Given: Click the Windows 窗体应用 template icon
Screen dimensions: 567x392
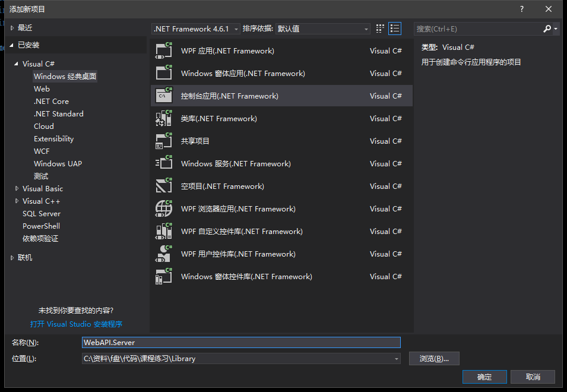Looking at the screenshot, I should tap(164, 73).
